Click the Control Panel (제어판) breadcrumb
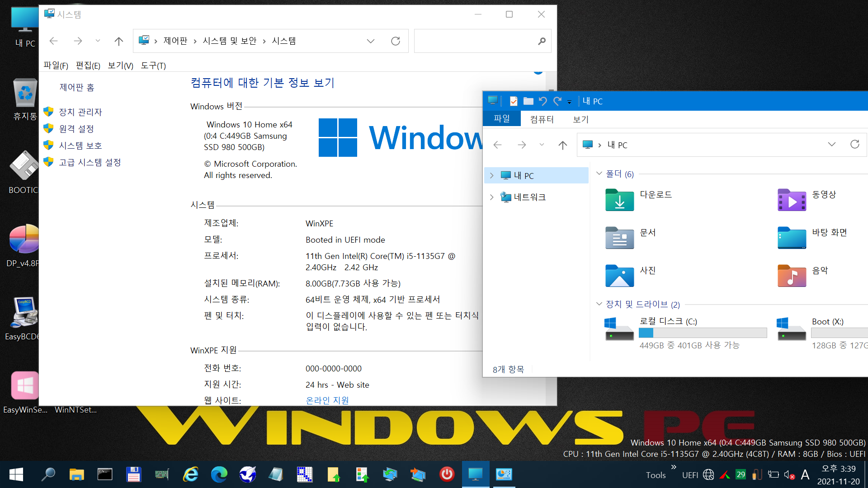Viewport: 868px width, 488px height. click(175, 41)
